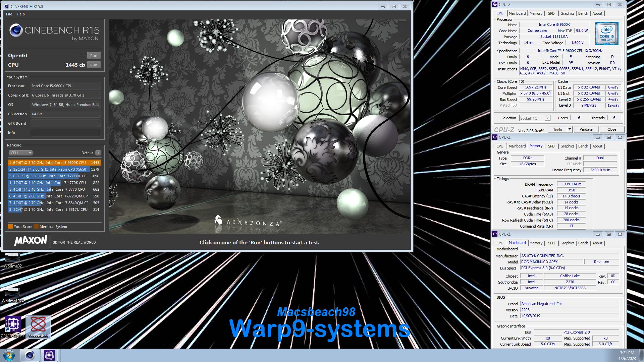
Task: Open Wprime32 desktop shortcut
Action: pos(12,260)
